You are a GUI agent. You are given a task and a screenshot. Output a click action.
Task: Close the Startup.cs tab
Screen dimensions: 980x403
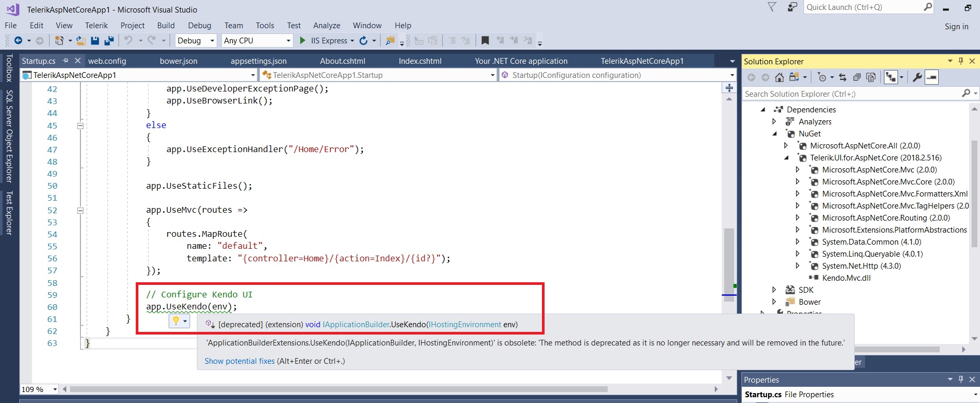pos(78,61)
